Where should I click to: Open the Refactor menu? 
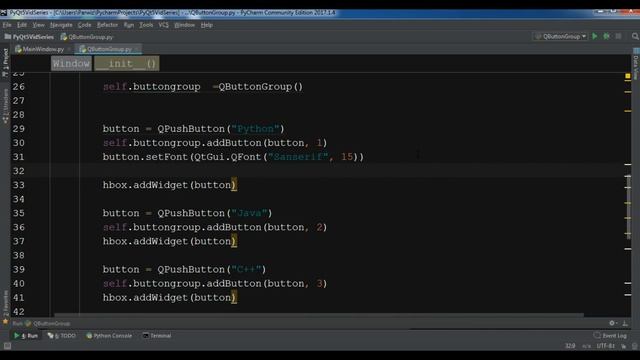(107, 25)
